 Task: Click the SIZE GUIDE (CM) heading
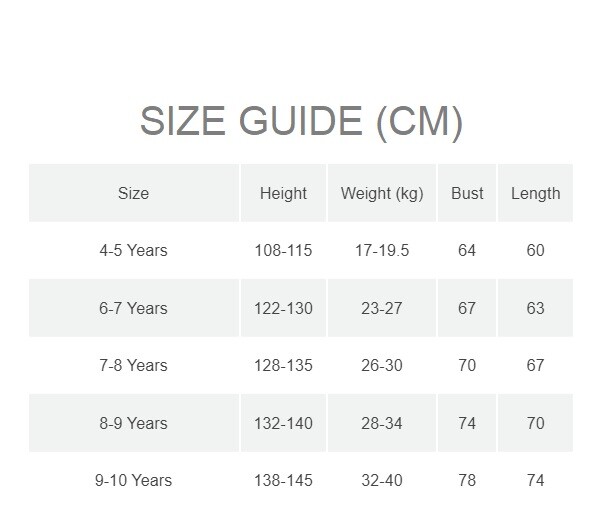pyautogui.click(x=301, y=121)
